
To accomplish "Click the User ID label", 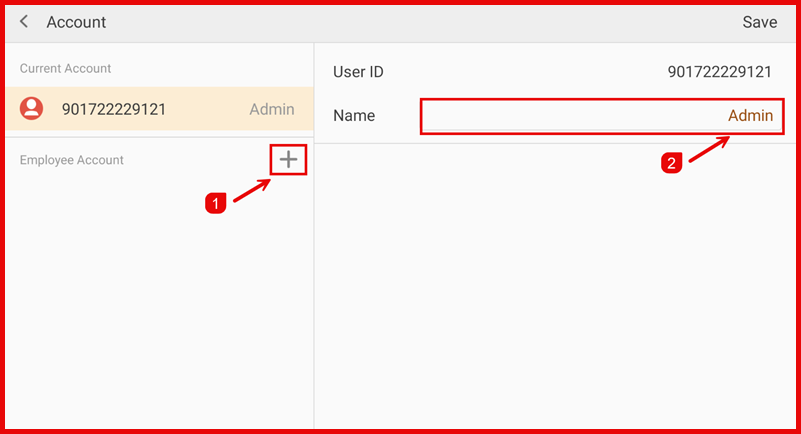I will coord(358,72).
